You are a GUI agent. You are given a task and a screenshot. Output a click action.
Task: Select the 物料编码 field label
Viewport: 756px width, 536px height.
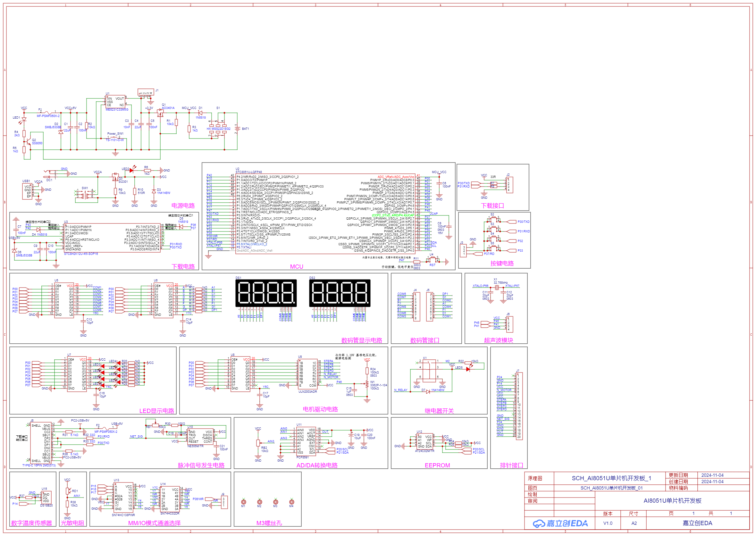[678, 488]
